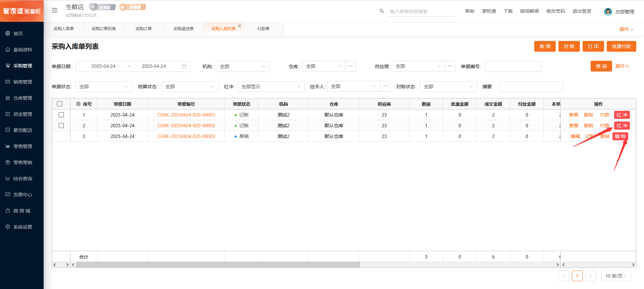Click the 总部管理 user avatar

608,12
